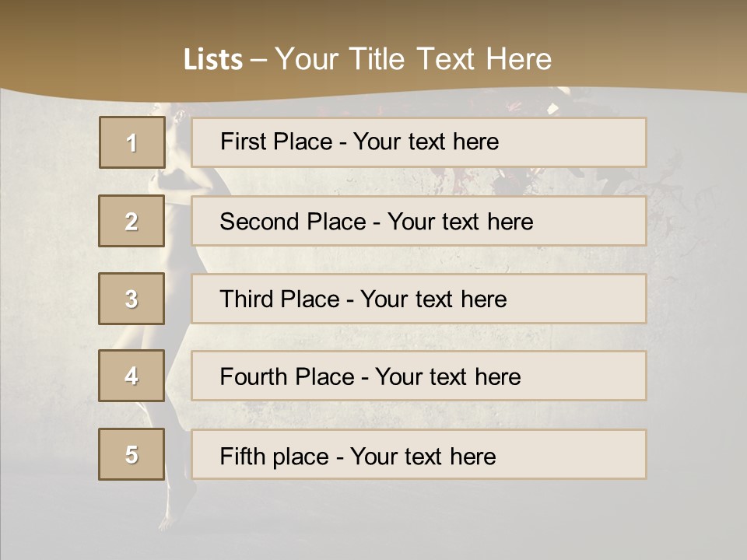Screen dimensions: 747x560
Task: Click the bold word Lists in title
Action: (x=213, y=59)
